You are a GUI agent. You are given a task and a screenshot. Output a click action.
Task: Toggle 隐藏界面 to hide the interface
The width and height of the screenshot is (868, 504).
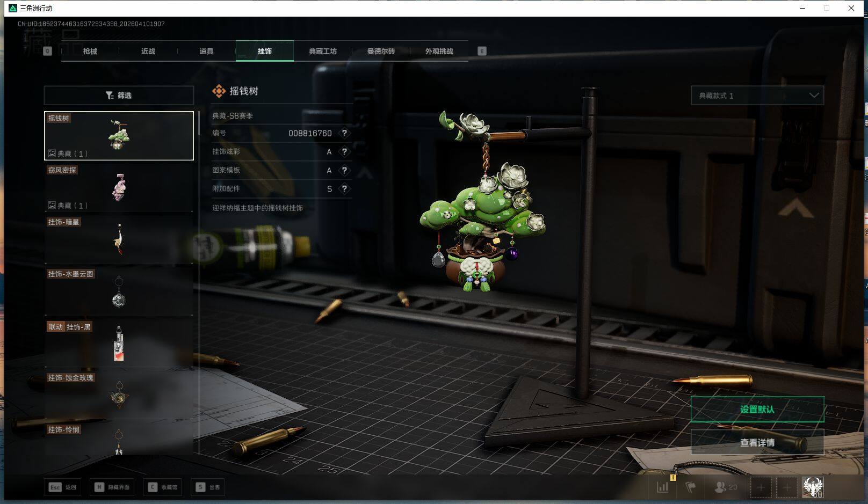[113, 487]
